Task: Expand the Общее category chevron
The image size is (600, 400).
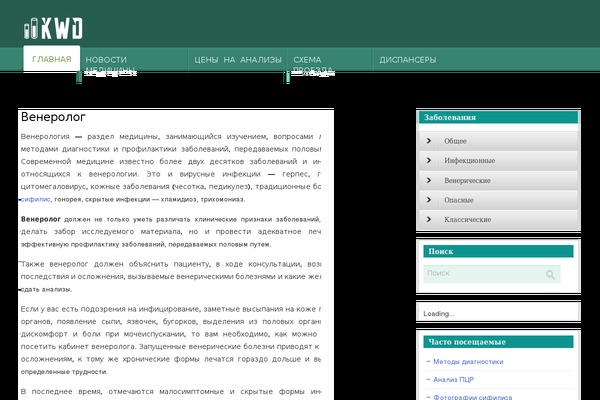Action: coord(429,140)
